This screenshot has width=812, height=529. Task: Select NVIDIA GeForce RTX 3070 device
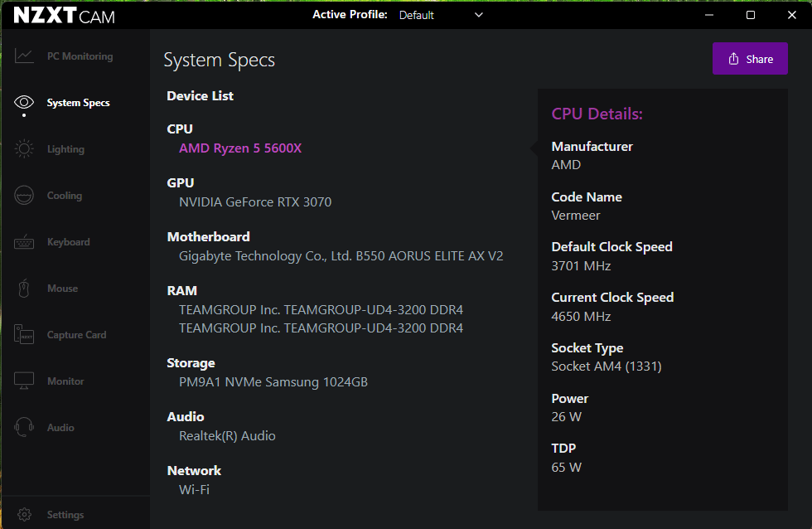coord(255,201)
